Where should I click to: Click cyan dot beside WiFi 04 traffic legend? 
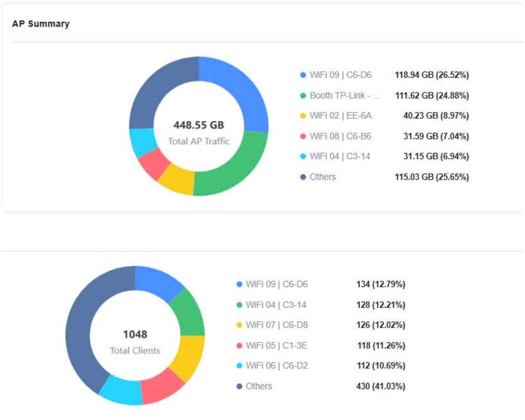coord(303,156)
